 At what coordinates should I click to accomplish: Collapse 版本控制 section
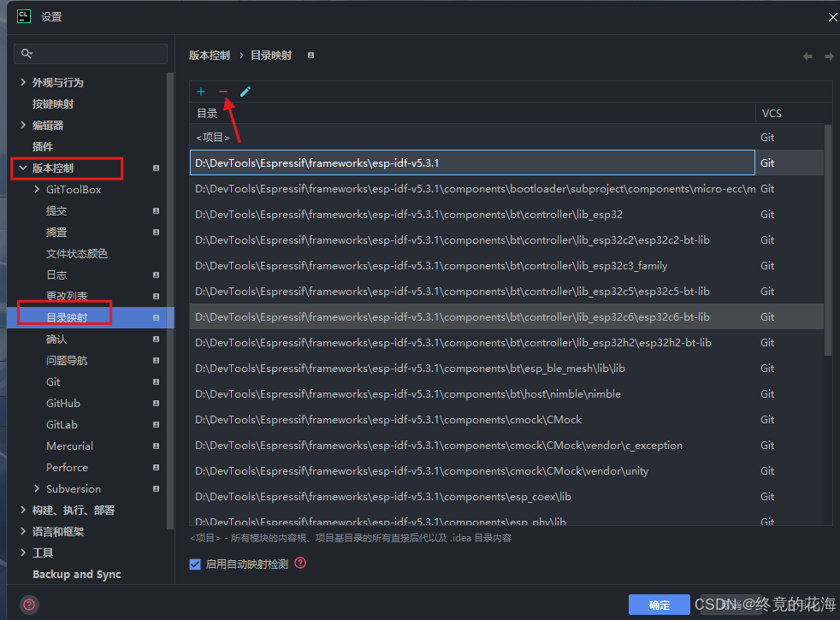click(x=23, y=168)
